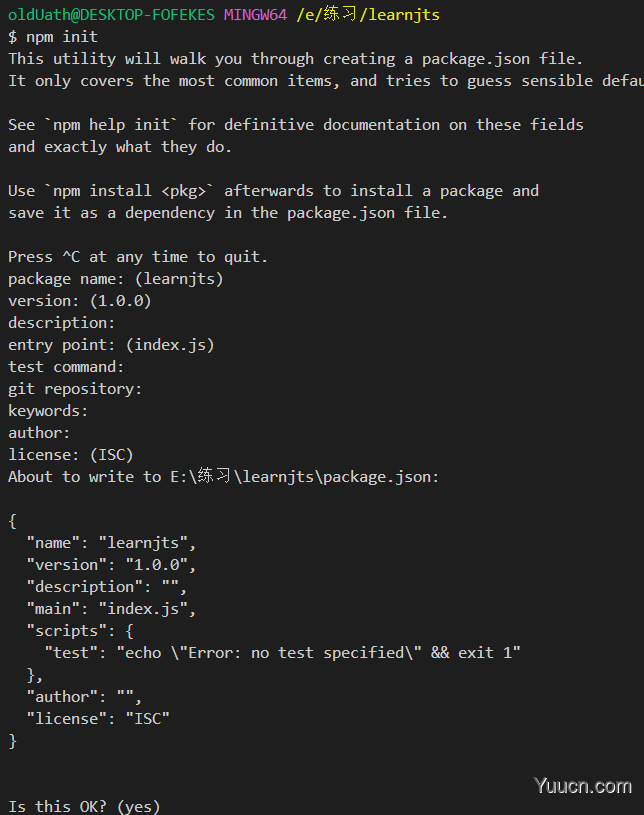Click the 'Is this OK? (yes)' prompt line
This screenshot has width=644, height=815.
pos(84,806)
